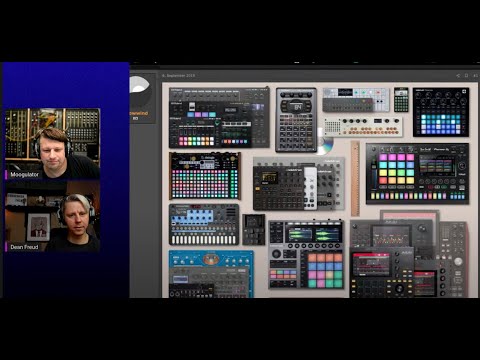Enlarge the groovebox collage image in the post

pyautogui.click(x=320, y=190)
